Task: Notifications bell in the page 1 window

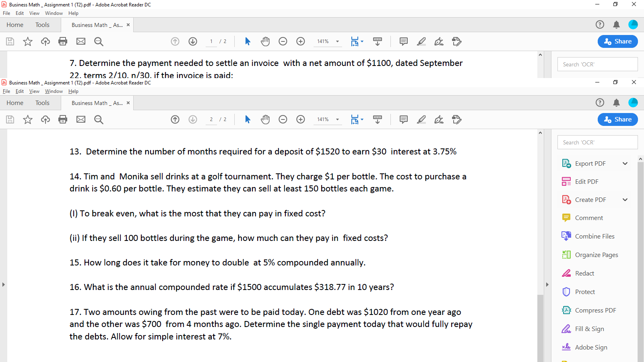Action: click(x=616, y=25)
